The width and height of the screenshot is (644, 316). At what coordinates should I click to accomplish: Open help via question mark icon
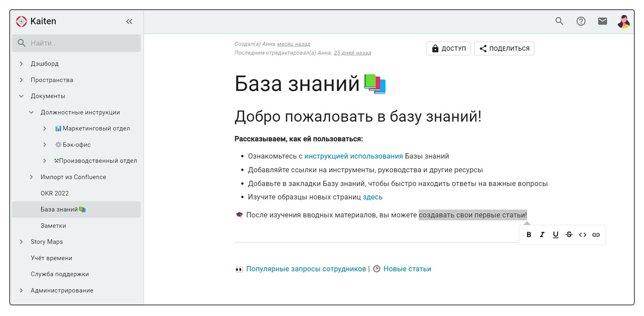[x=581, y=21]
